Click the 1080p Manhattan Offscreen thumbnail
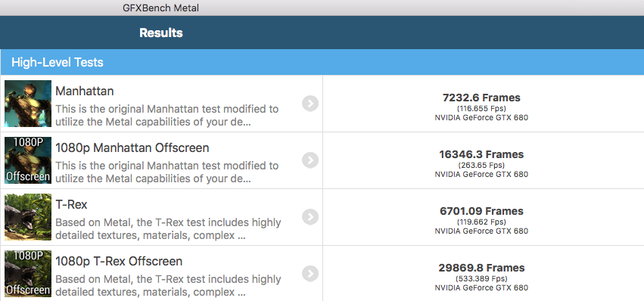This screenshot has width=644, height=301. [28, 160]
